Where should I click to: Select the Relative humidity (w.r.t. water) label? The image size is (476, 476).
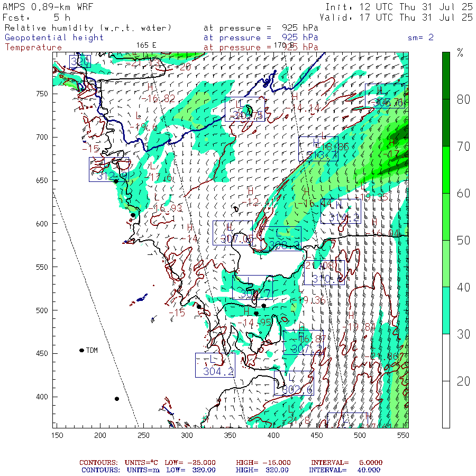[x=88, y=28]
